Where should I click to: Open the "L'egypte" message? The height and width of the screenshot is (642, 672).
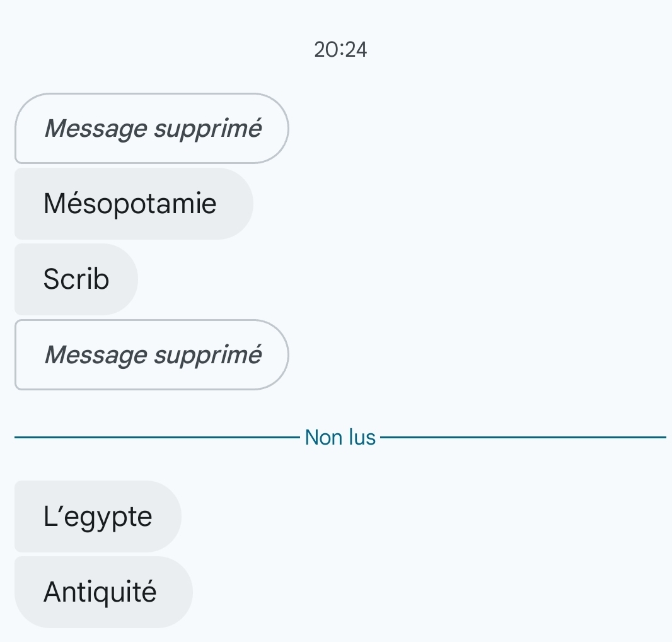point(98,517)
